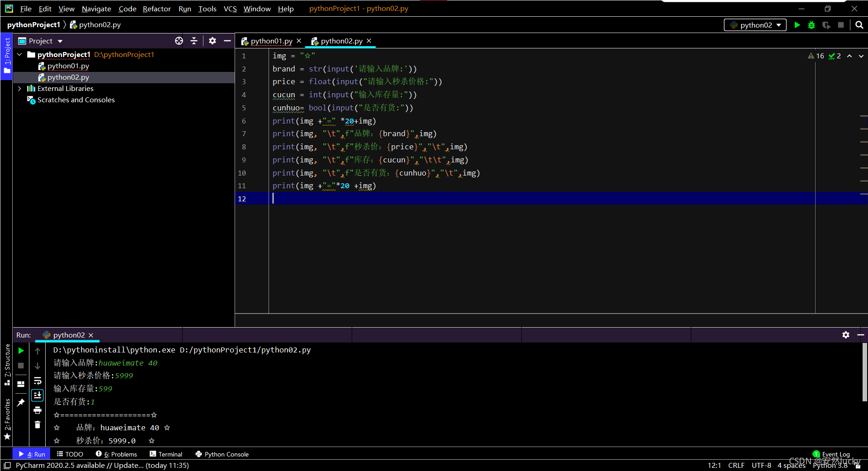Viewport: 868px width, 471px height.
Task: Open Project panel settings gear
Action: tap(212, 41)
